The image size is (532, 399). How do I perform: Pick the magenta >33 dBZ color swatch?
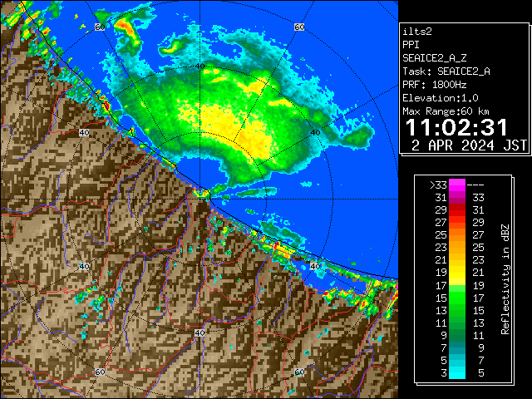pos(457,185)
